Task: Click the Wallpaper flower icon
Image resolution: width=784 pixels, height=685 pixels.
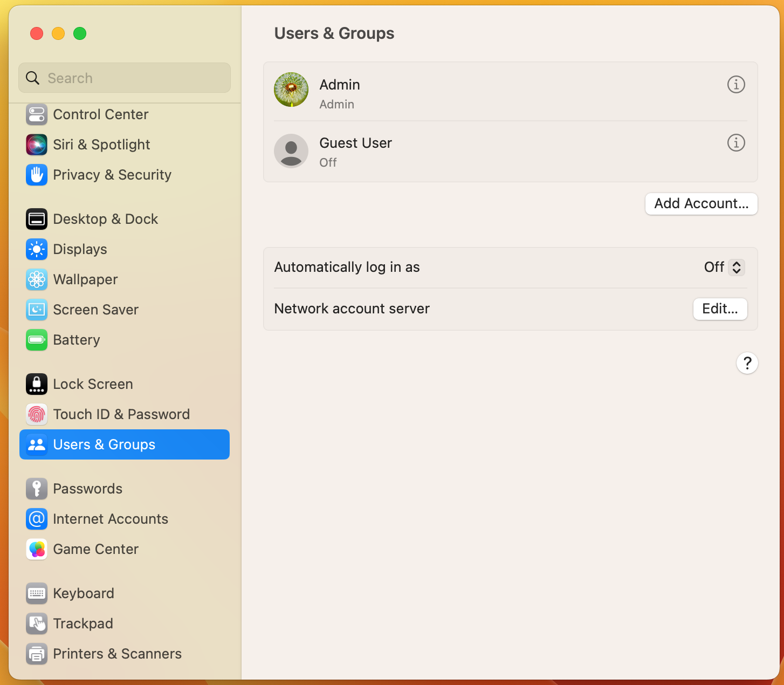Action: tap(37, 279)
